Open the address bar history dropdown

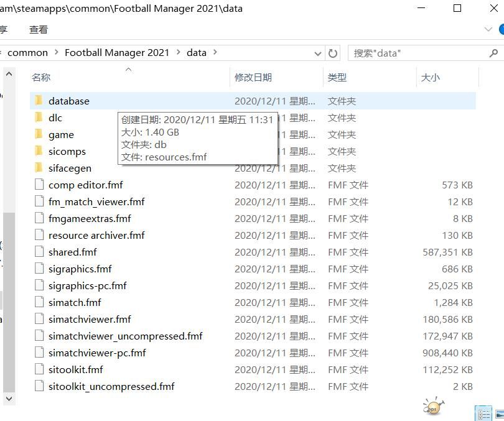(x=317, y=53)
